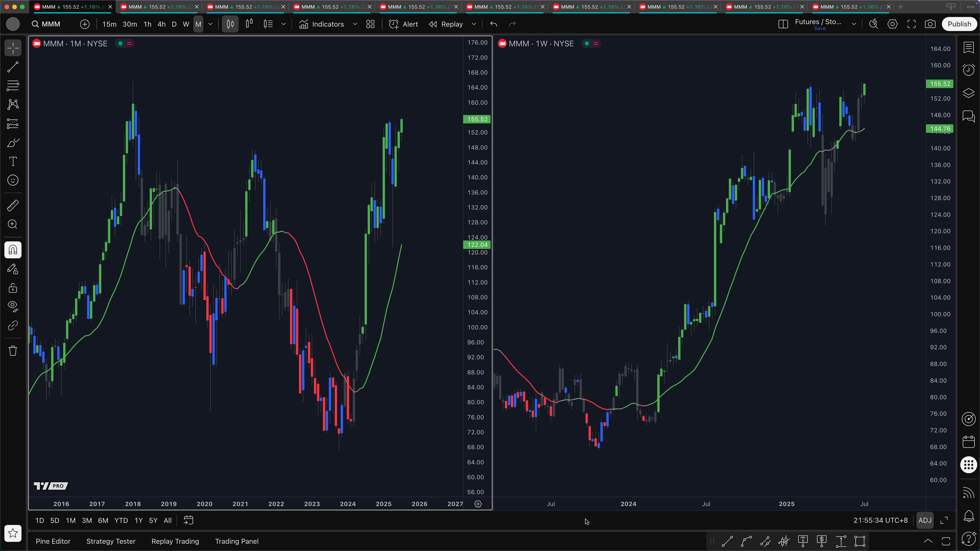980x551 pixels.
Task: Open the chats panel icon
Action: coord(969,116)
